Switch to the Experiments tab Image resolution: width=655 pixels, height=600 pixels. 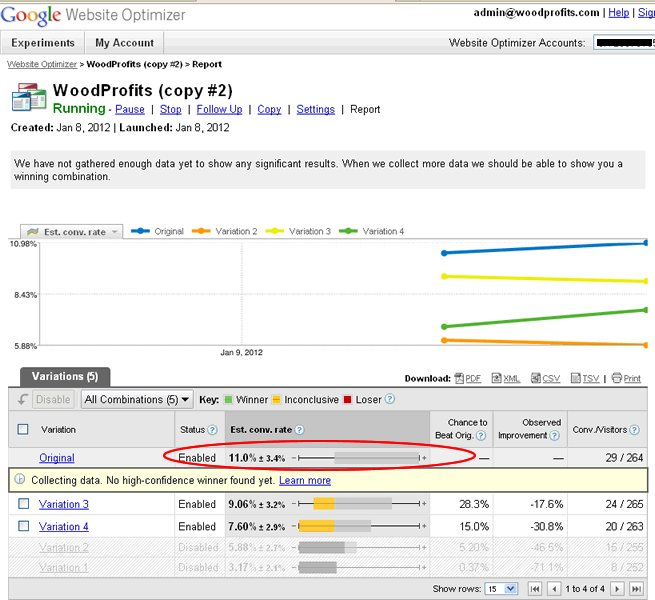[43, 43]
